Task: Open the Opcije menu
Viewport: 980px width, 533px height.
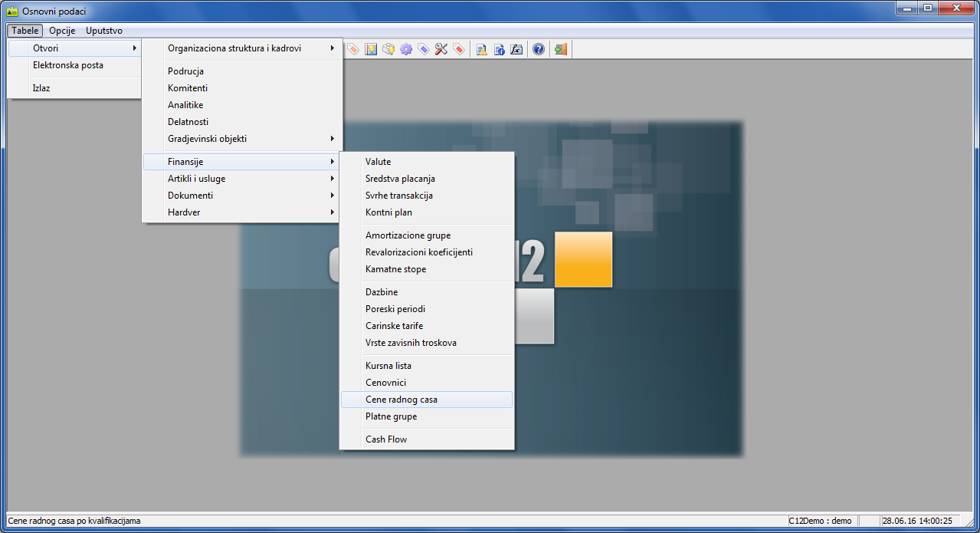Action: tap(62, 31)
